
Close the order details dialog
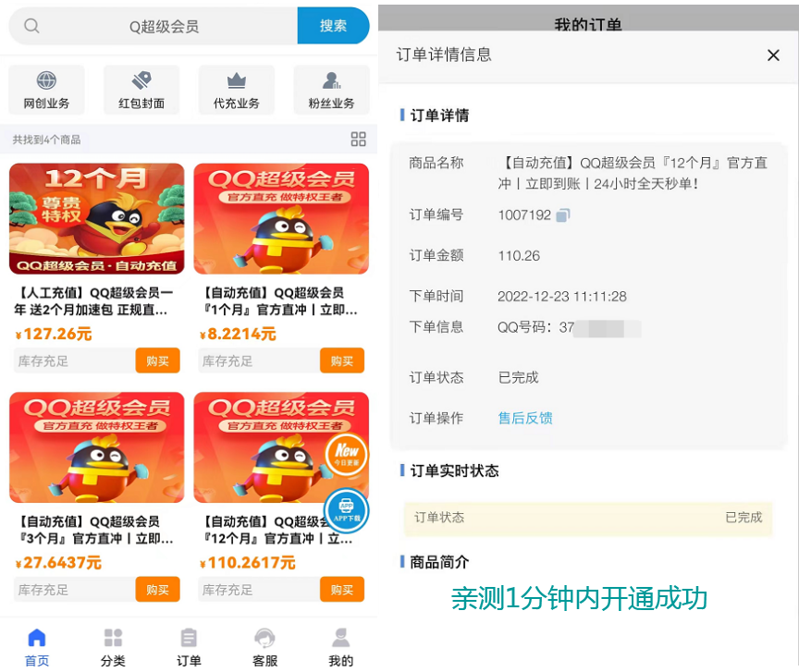773,55
